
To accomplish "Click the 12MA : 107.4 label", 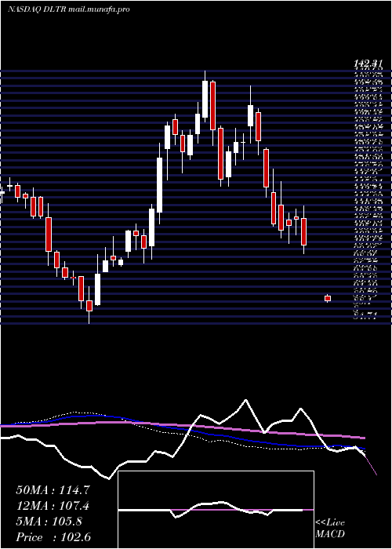I will coord(53,506).
